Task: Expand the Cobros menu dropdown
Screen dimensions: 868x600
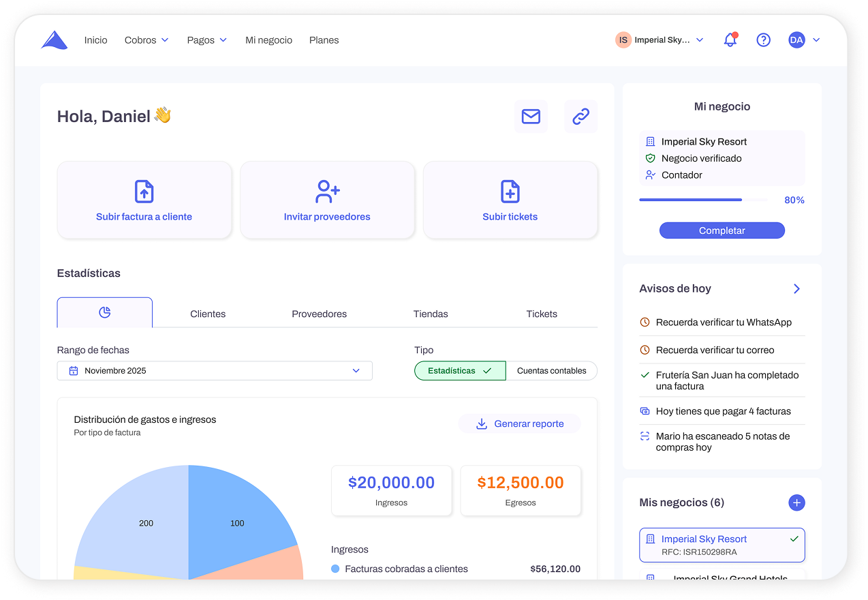Action: (146, 40)
